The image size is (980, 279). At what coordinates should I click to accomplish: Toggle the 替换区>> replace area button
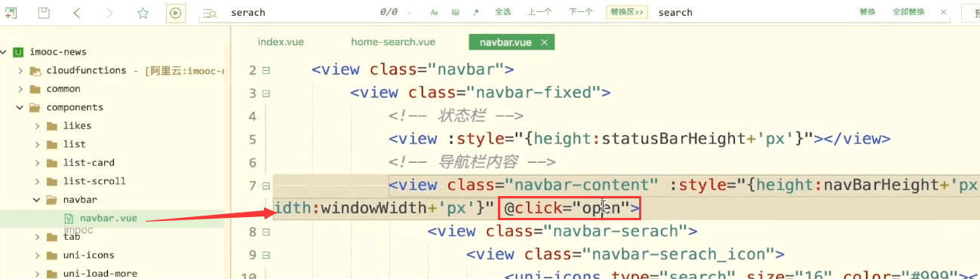[627, 12]
